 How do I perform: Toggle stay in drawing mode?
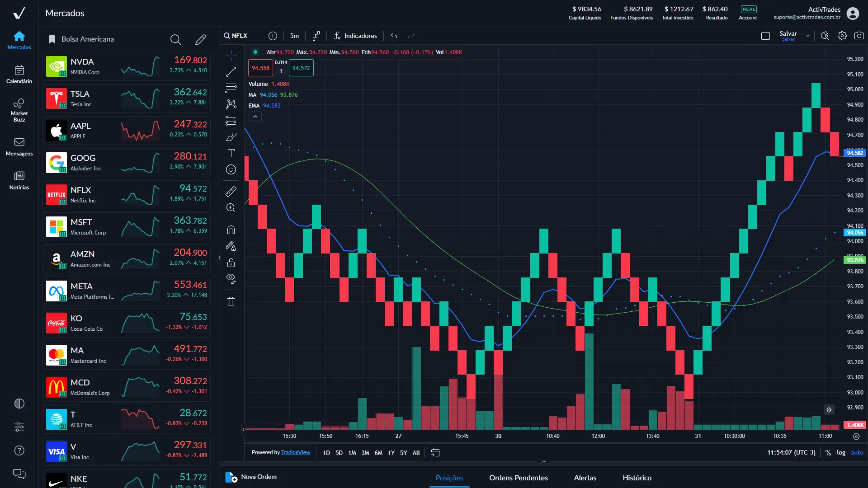(231, 246)
